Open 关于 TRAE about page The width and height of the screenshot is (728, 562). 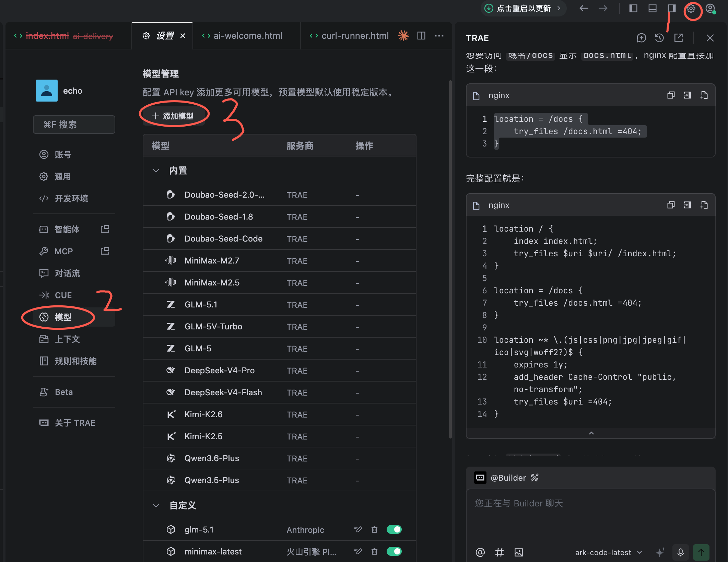click(x=74, y=423)
